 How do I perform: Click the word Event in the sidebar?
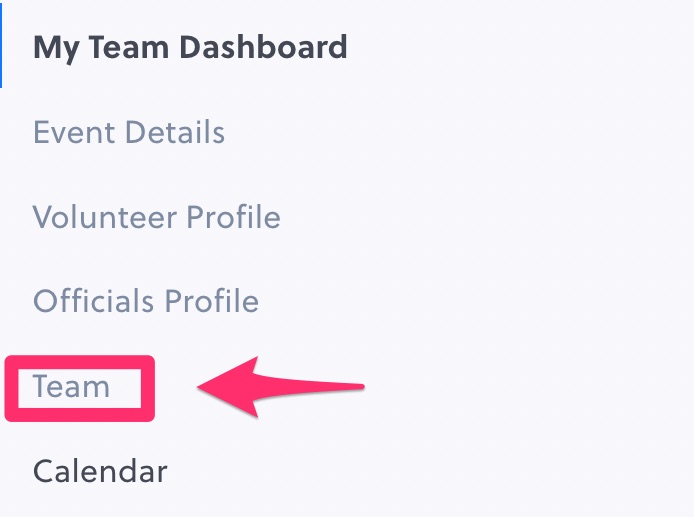(x=65, y=132)
